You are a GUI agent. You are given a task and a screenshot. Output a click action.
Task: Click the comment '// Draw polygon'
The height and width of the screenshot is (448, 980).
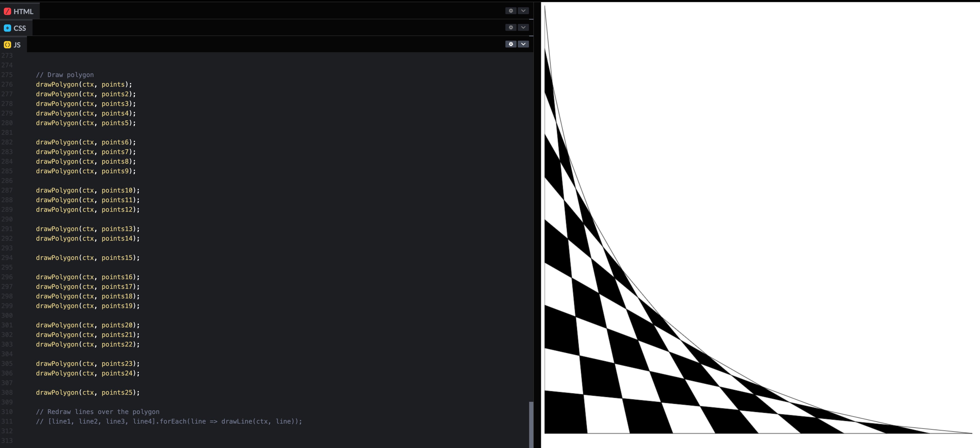(65, 75)
